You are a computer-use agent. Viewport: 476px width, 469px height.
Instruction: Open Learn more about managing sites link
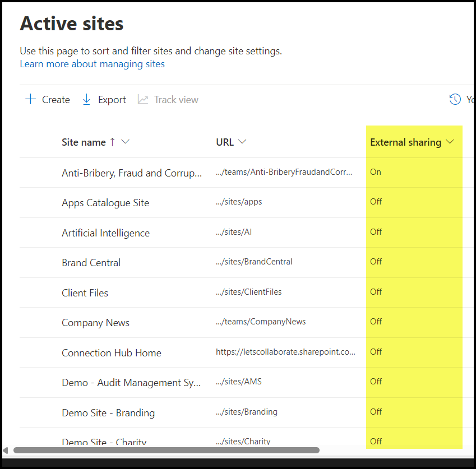(x=92, y=64)
